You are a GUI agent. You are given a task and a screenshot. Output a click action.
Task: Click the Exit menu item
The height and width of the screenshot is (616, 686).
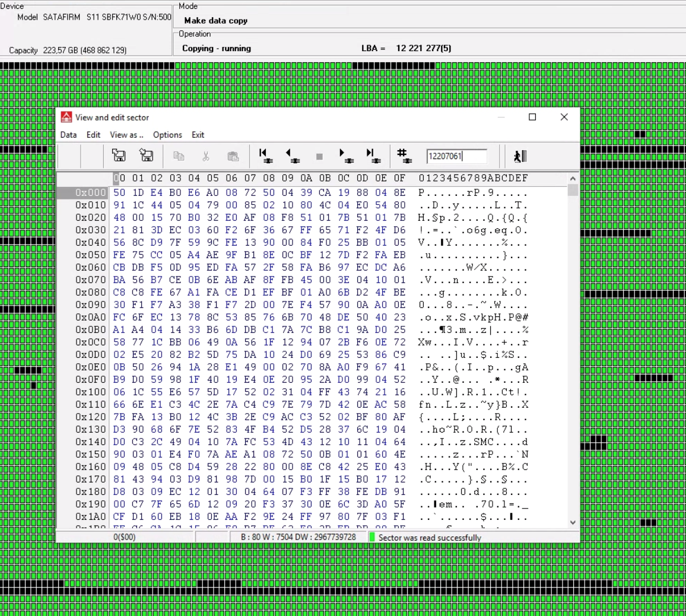pos(198,135)
